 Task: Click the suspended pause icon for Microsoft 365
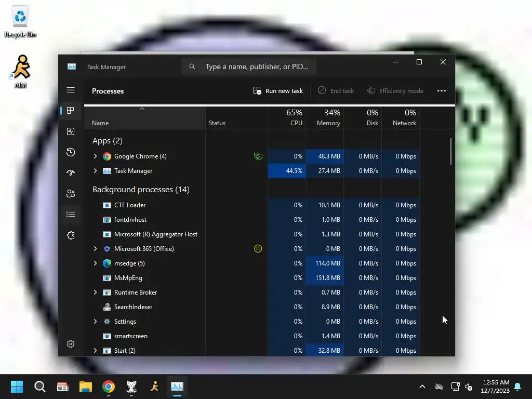pos(258,249)
